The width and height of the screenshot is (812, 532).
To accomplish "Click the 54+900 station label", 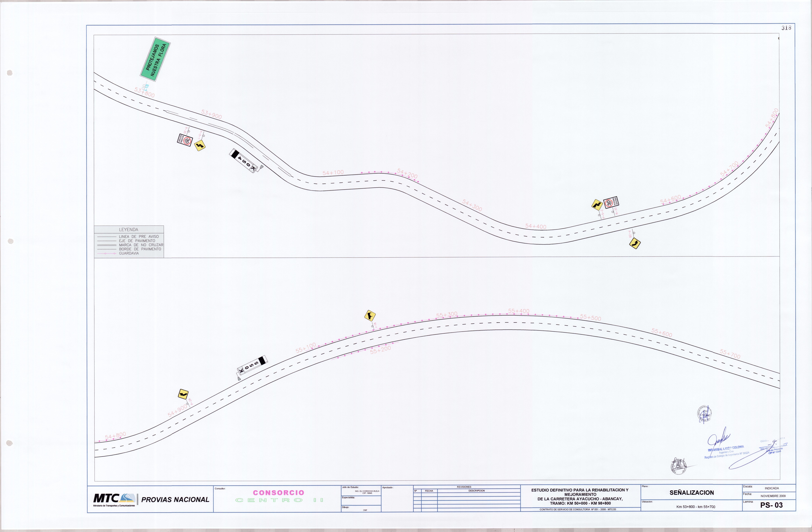I will coord(178,411).
